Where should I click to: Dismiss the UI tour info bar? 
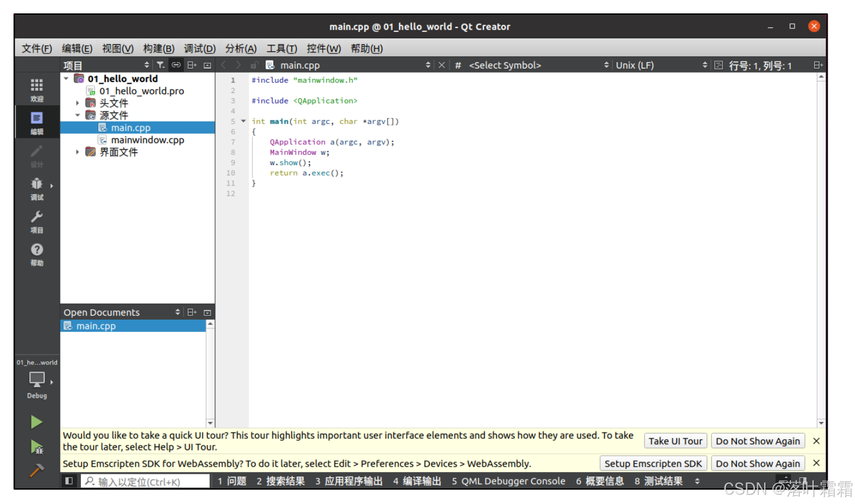point(816,441)
